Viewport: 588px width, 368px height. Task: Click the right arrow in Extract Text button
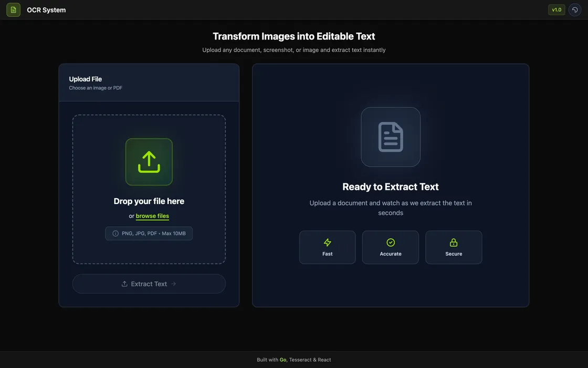click(x=174, y=284)
